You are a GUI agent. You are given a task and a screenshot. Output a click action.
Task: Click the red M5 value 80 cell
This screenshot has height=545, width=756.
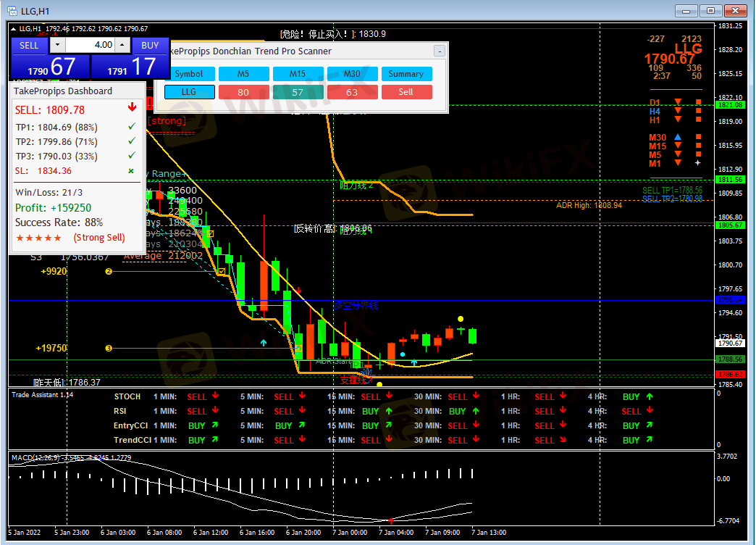(x=243, y=92)
